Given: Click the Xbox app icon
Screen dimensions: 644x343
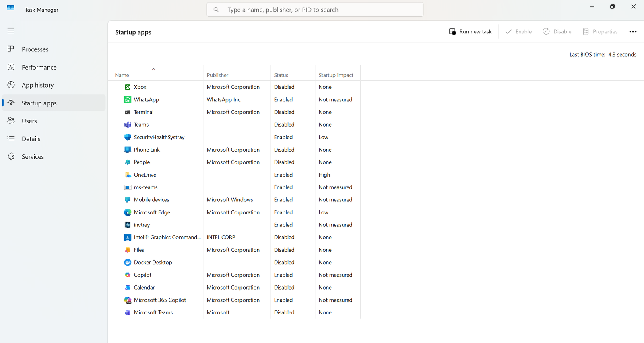Looking at the screenshot, I should [x=128, y=87].
